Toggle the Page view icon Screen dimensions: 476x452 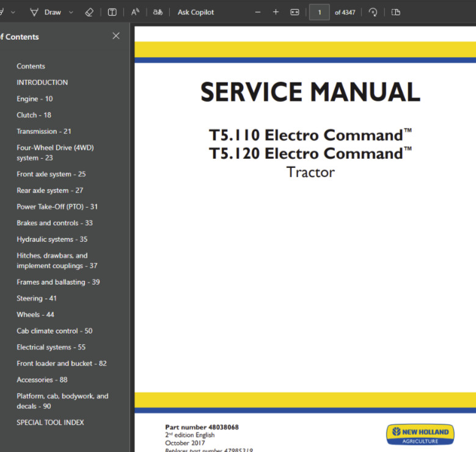tap(395, 12)
